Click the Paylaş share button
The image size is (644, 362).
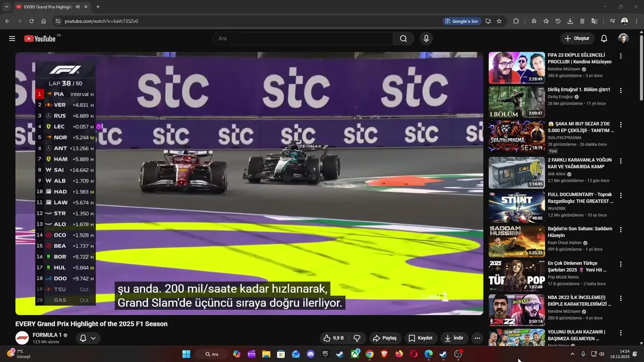click(x=384, y=338)
